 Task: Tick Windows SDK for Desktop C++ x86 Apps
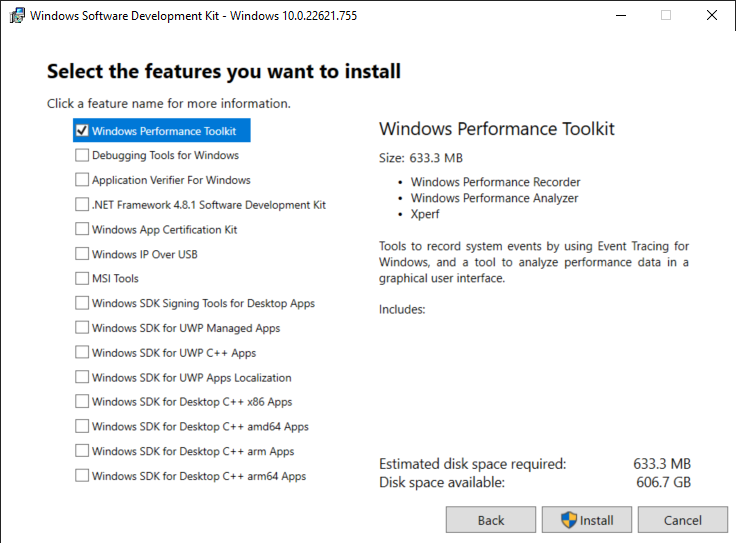coord(82,402)
